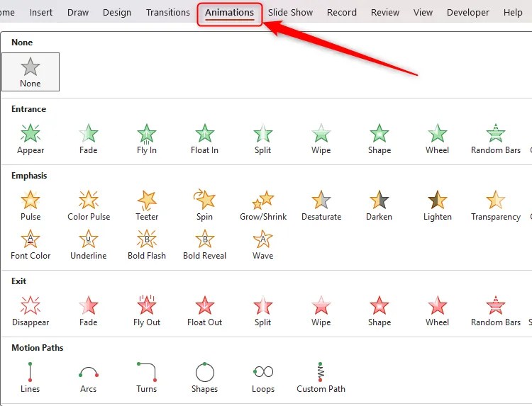Screen dimensions: 532x406
Task: Open the Design ribbon tab
Action: [x=117, y=13]
